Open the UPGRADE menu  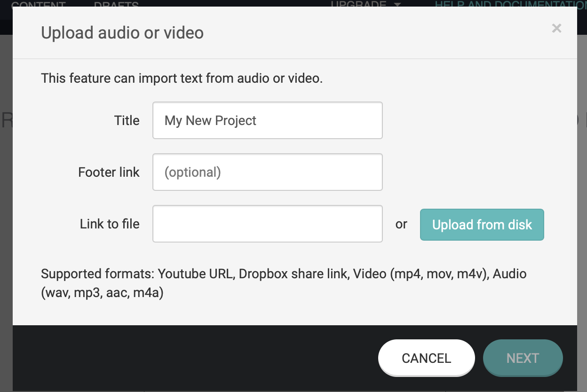pyautogui.click(x=359, y=4)
